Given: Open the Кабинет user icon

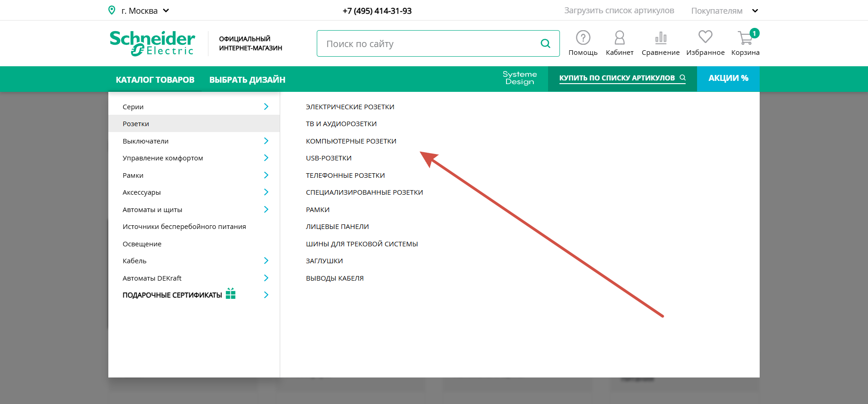Looking at the screenshot, I should 620,37.
